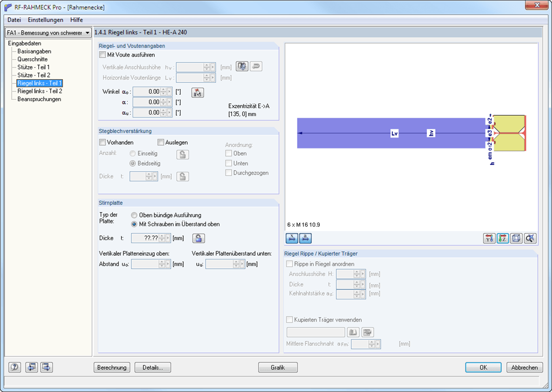Select 'Querschnitte' in navigator
Viewport: 552px width, 392px height.
(32, 59)
